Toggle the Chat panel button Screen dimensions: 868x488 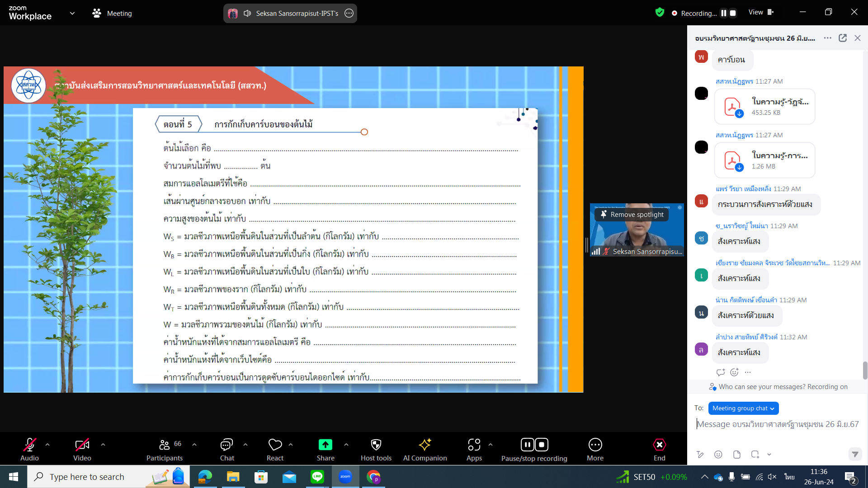click(x=227, y=449)
